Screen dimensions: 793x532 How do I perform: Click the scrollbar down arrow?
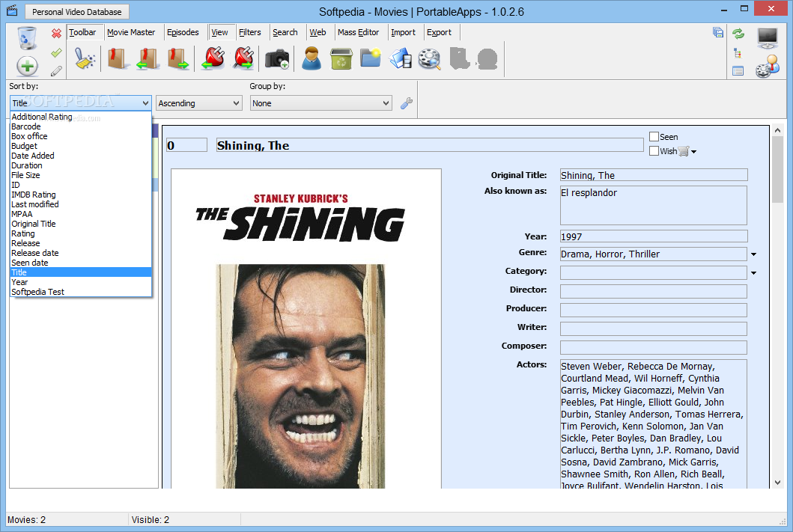(x=777, y=483)
